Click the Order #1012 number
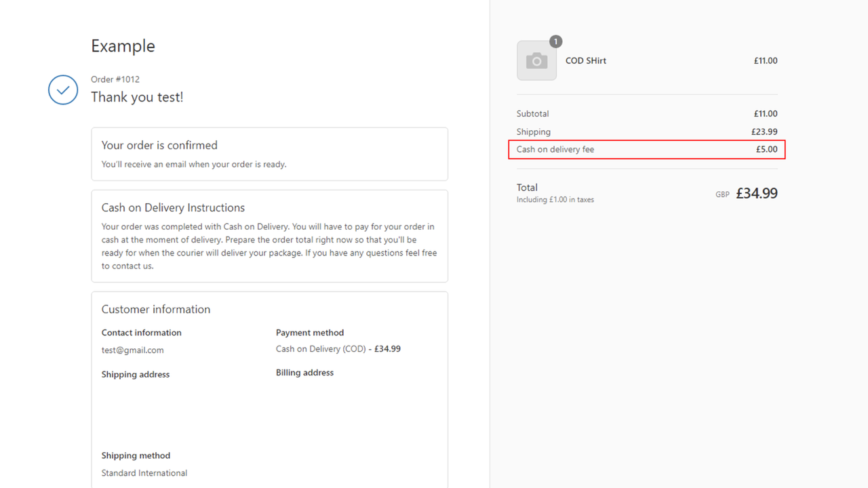Image resolution: width=868 pixels, height=488 pixels. 115,79
